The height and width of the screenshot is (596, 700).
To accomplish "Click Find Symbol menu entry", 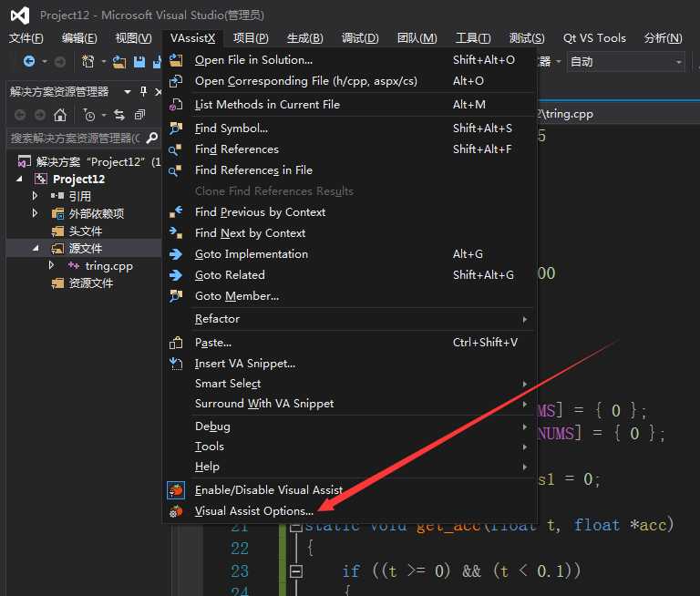I will pyautogui.click(x=350, y=128).
